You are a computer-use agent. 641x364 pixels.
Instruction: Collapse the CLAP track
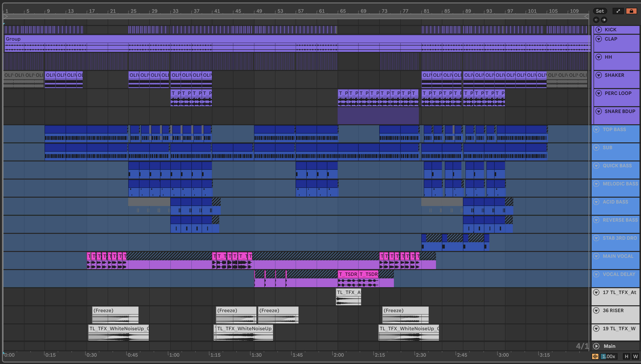click(598, 39)
